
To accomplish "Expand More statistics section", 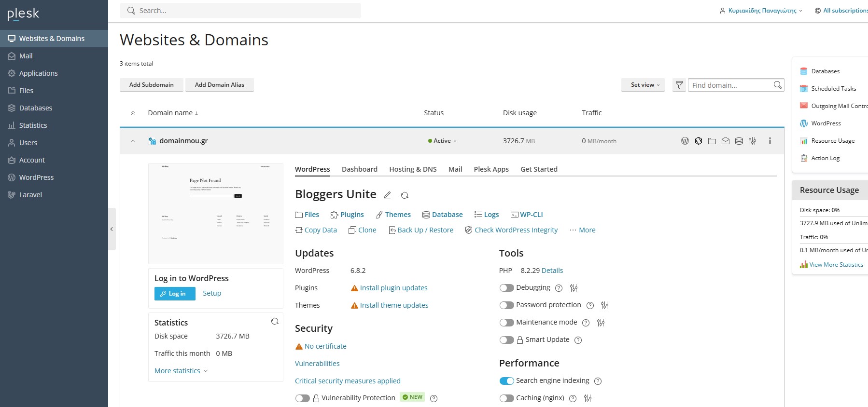I will tap(181, 371).
